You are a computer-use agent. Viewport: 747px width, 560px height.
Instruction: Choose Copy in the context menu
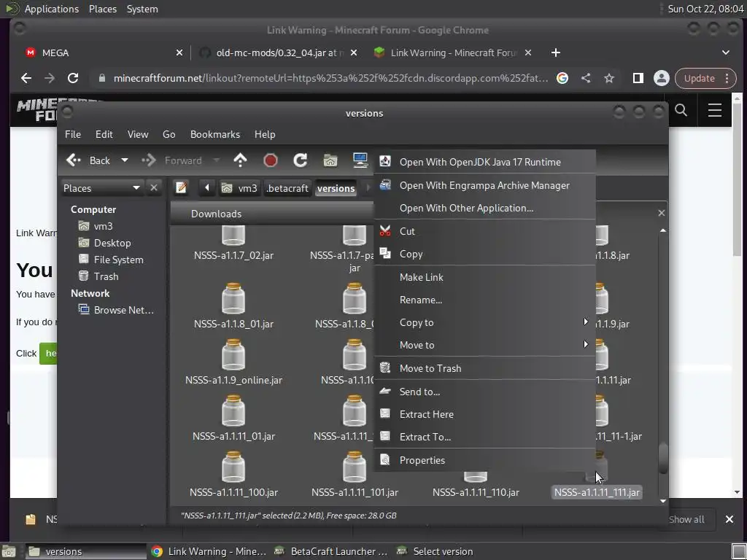(x=485, y=254)
